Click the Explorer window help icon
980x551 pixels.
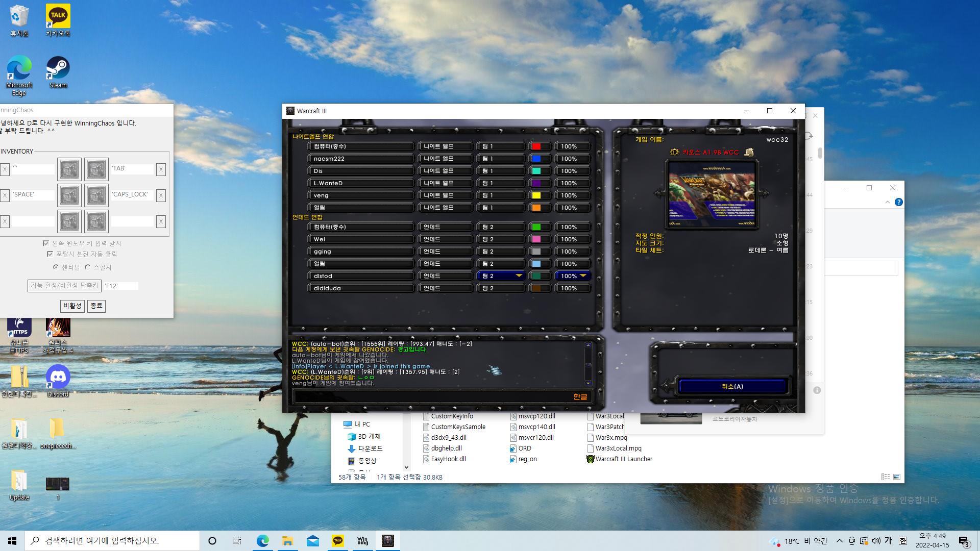tap(899, 202)
